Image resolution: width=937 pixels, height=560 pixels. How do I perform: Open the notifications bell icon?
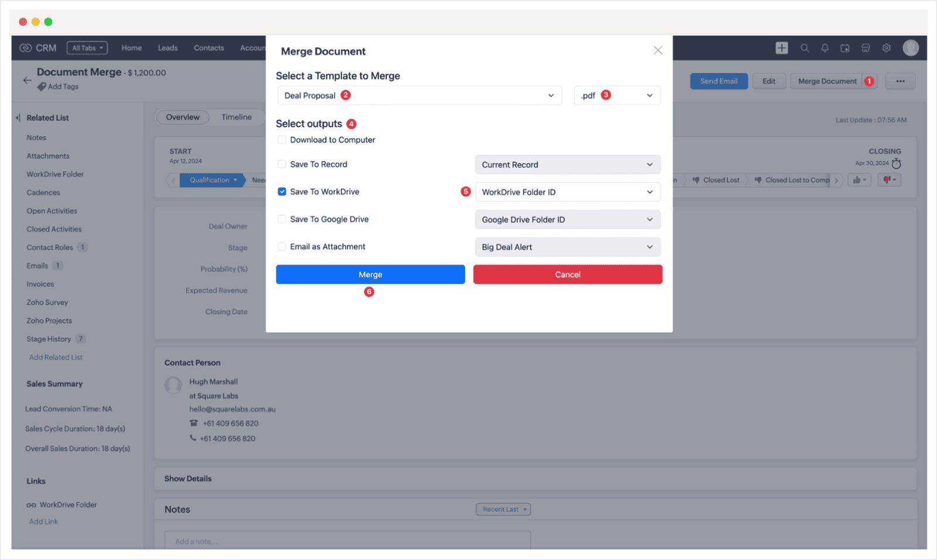click(825, 48)
